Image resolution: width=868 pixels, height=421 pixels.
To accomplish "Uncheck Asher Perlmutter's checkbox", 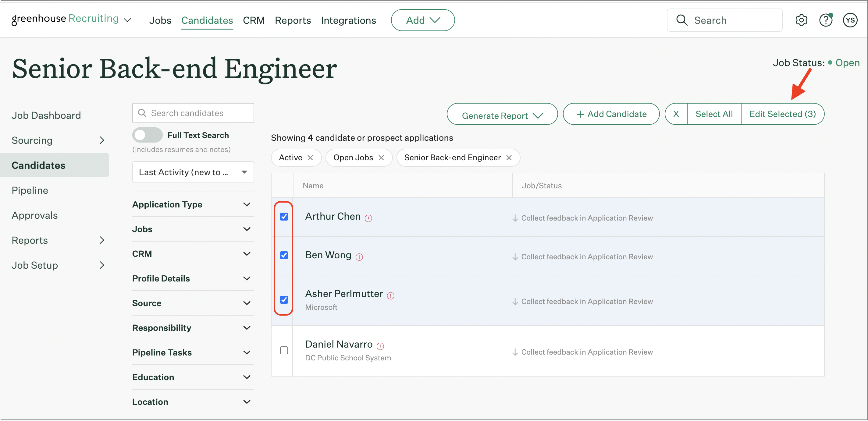I will (284, 300).
